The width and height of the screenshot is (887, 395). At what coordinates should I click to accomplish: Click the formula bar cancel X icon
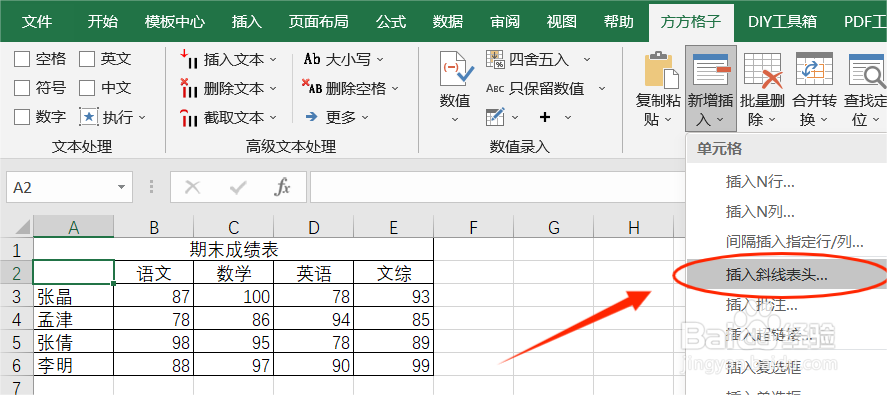click(x=193, y=187)
